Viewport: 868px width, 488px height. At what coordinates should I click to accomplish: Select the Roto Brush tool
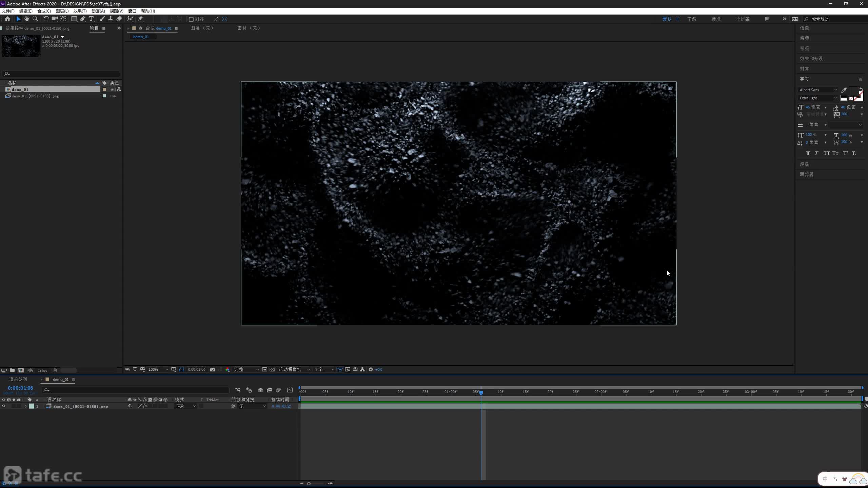pyautogui.click(x=130, y=19)
